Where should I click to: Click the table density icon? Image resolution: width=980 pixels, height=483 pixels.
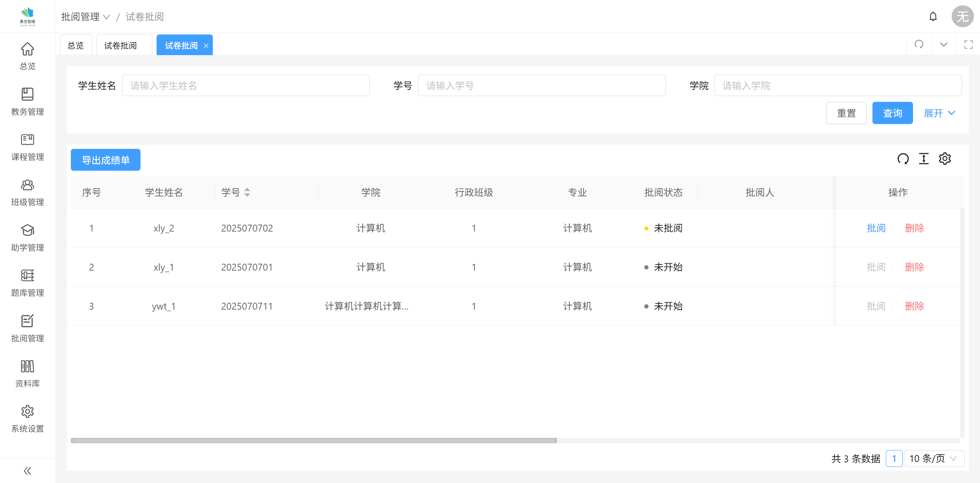pyautogui.click(x=924, y=158)
